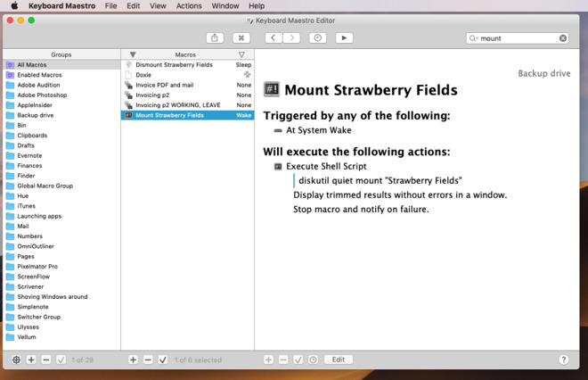This screenshot has width=588, height=380.
Task: Delete the selected macro with minus
Action: (x=148, y=359)
